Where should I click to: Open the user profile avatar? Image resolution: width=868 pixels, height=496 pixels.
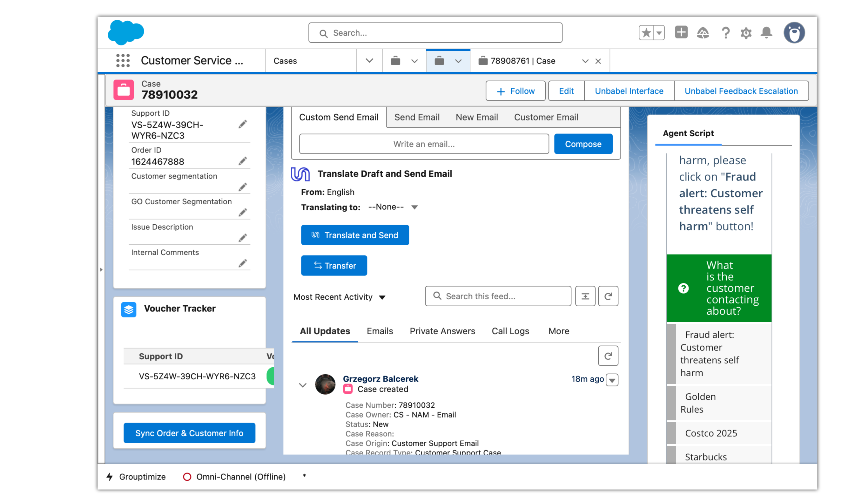pos(794,33)
